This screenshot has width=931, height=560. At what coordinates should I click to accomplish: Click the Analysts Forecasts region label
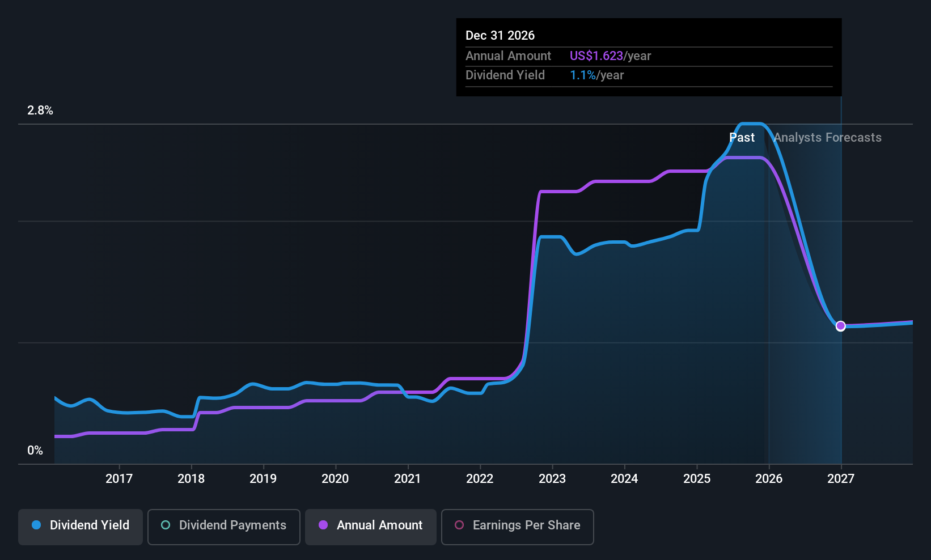pos(827,137)
